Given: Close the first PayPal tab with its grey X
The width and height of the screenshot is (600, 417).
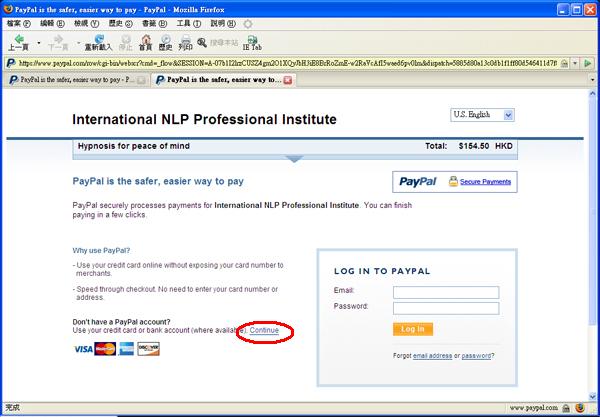Looking at the screenshot, I should [x=141, y=80].
